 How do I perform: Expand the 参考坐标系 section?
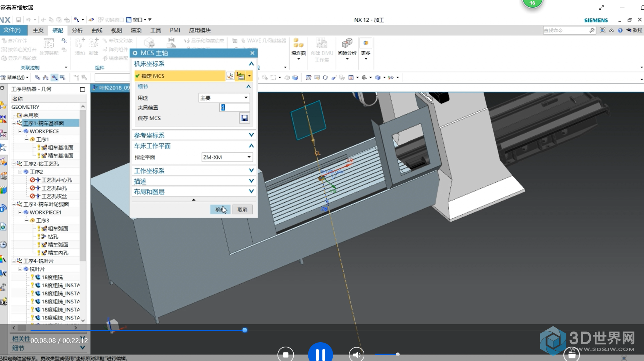tap(251, 135)
